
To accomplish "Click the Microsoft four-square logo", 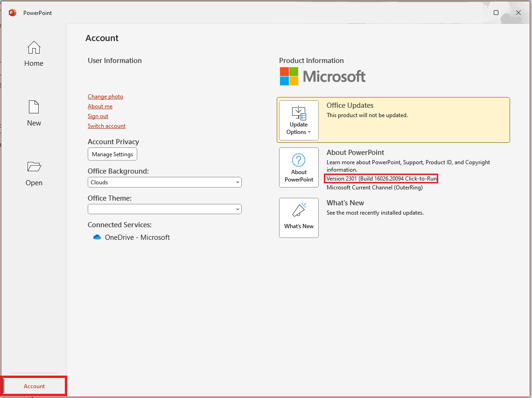I will click(x=289, y=77).
